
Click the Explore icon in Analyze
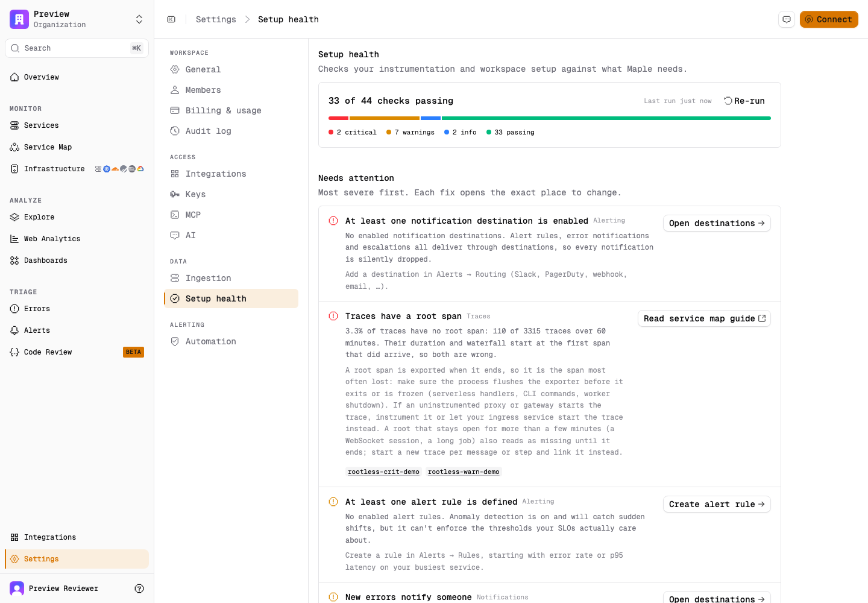click(14, 217)
